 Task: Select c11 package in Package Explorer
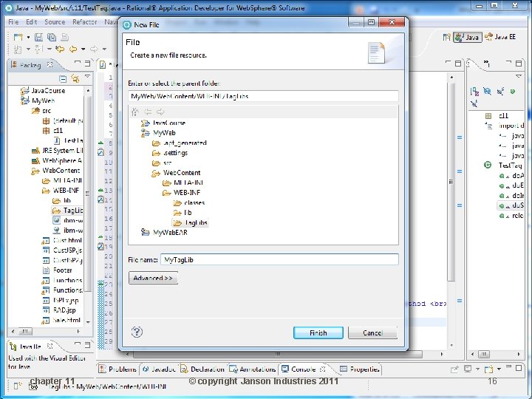pos(52,130)
